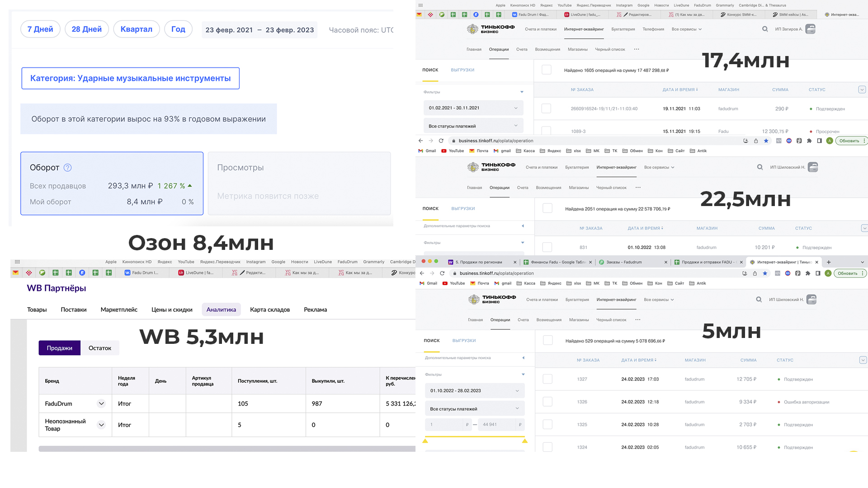Open a new tab with the plus button

[x=829, y=262]
